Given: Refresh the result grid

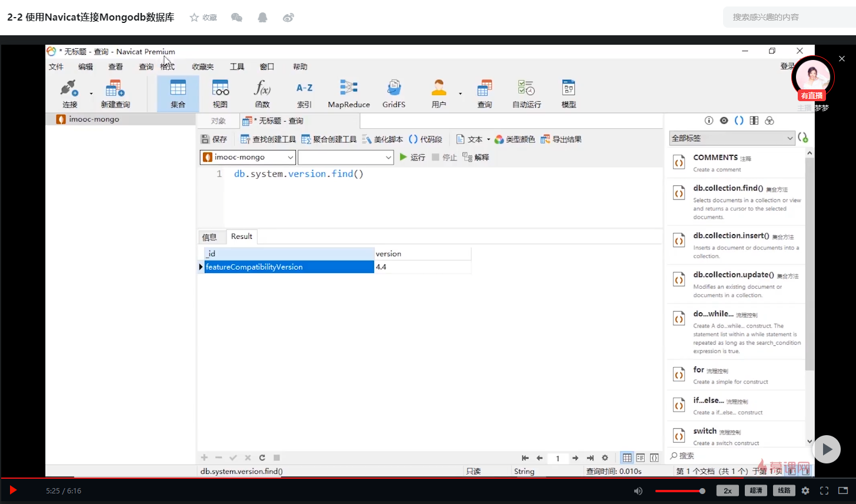Looking at the screenshot, I should (262, 458).
